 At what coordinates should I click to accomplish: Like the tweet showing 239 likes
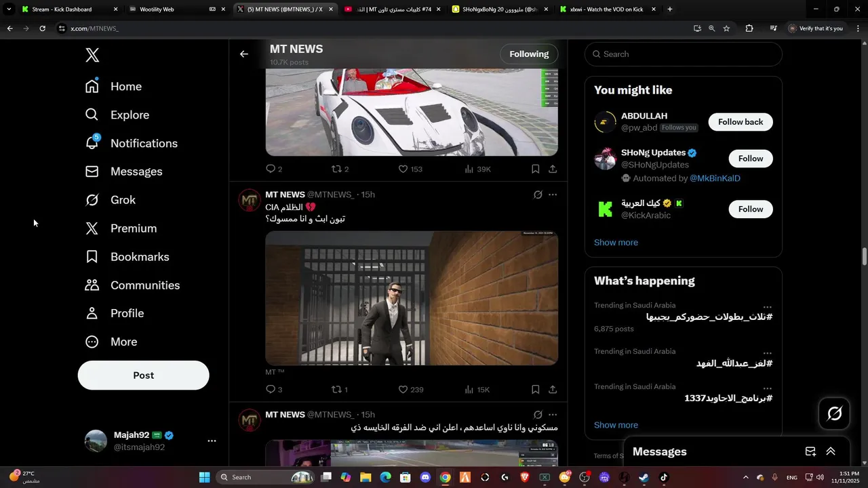pos(410,390)
